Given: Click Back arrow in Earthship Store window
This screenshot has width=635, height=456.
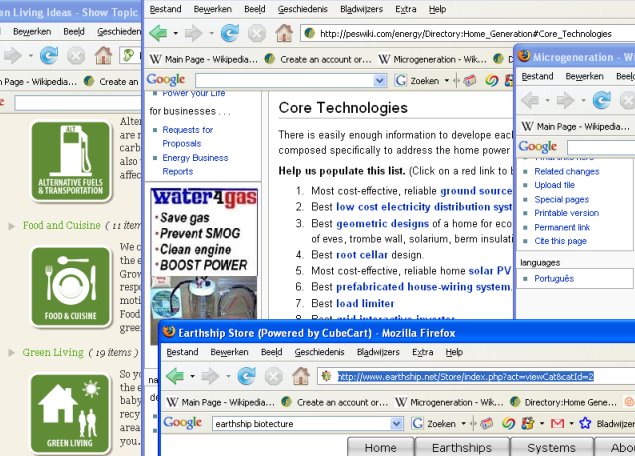Looking at the screenshot, I should click(175, 376).
